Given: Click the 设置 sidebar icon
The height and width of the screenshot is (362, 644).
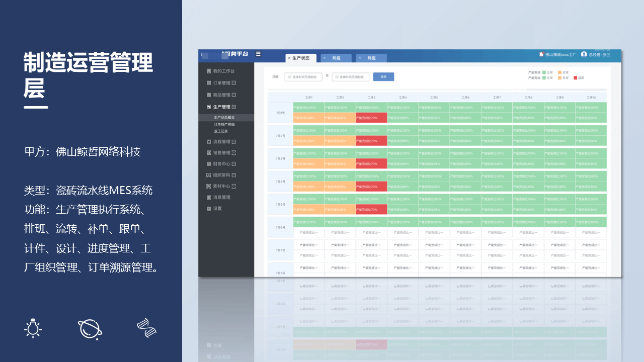Looking at the screenshot, I should pyautogui.click(x=209, y=209).
